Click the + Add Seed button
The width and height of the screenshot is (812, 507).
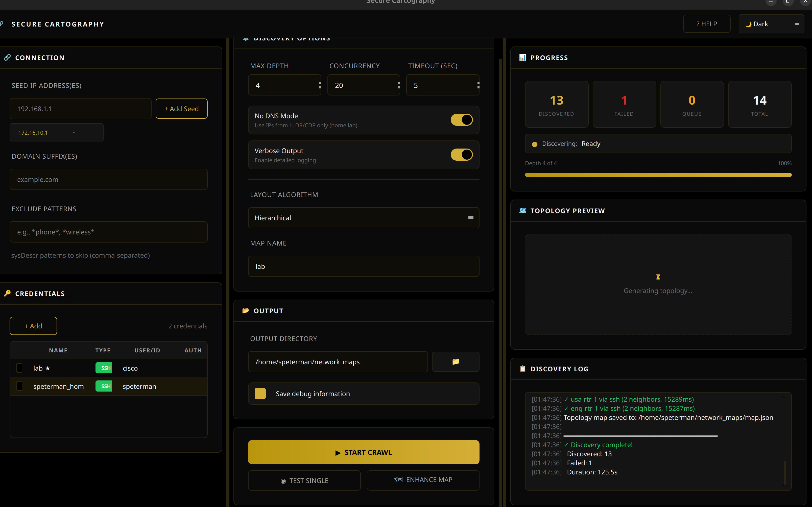181,109
